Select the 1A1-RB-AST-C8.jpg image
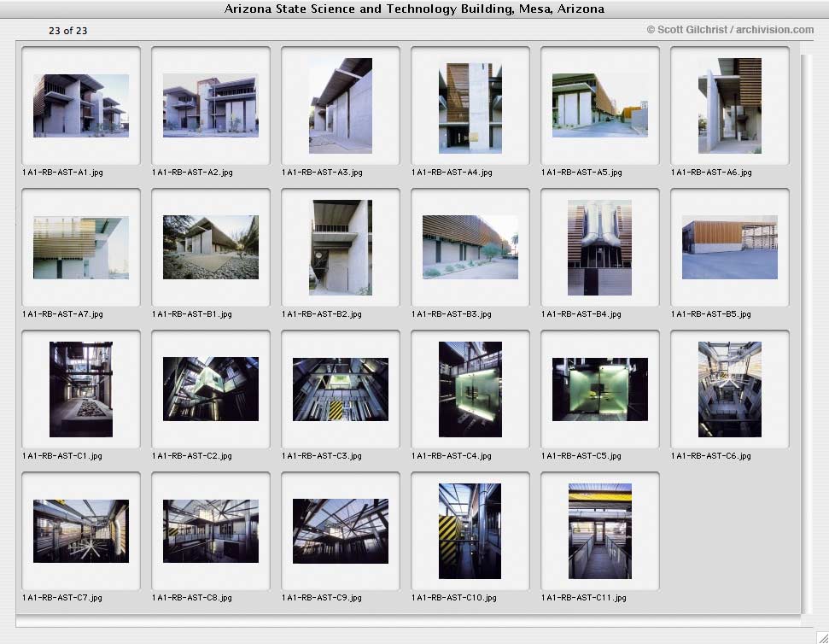829x644 pixels. point(211,531)
